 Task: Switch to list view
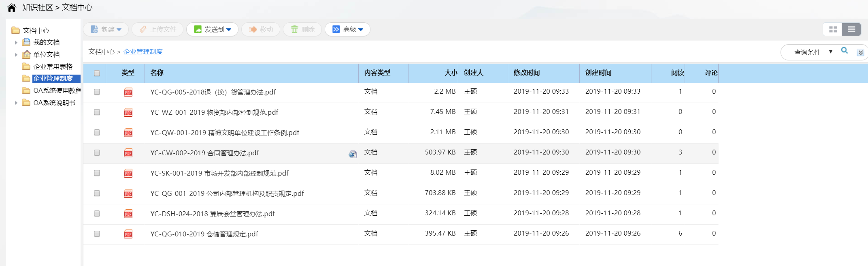[x=851, y=29]
